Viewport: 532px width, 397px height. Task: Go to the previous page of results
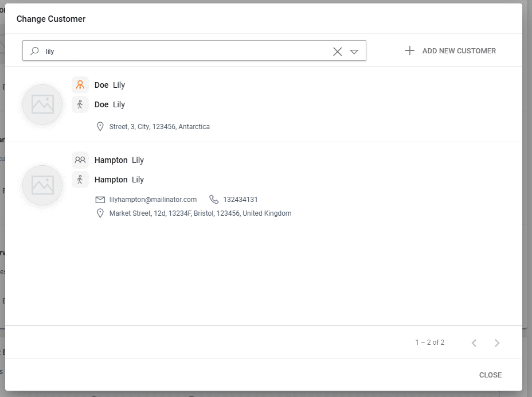[x=474, y=343]
